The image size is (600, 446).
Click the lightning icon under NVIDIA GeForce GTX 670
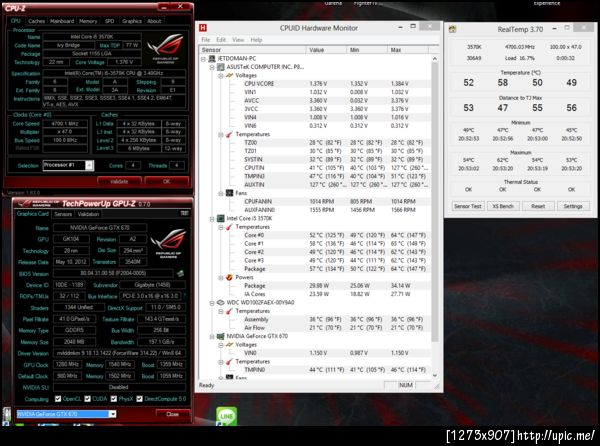229,345
